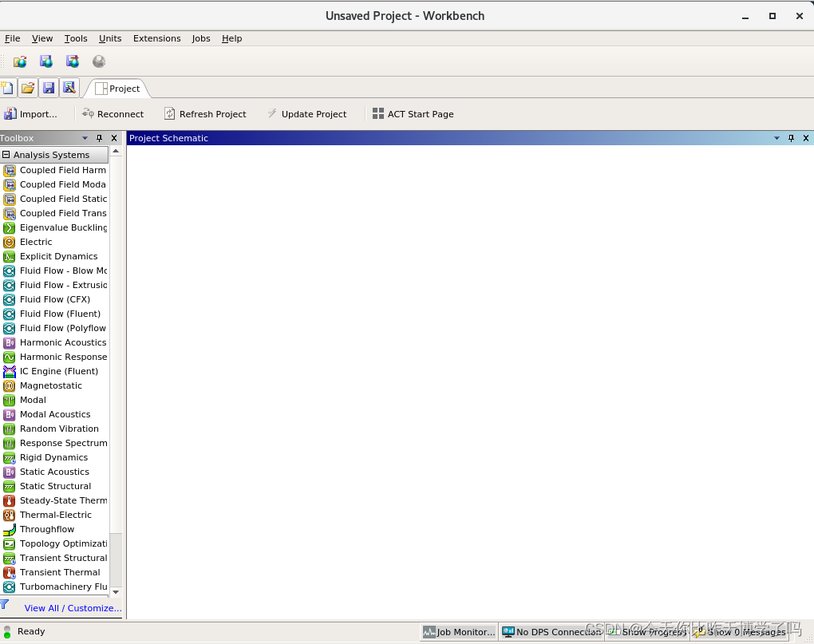Click the Open project folder icon
The width and height of the screenshot is (814, 644).
click(x=28, y=88)
